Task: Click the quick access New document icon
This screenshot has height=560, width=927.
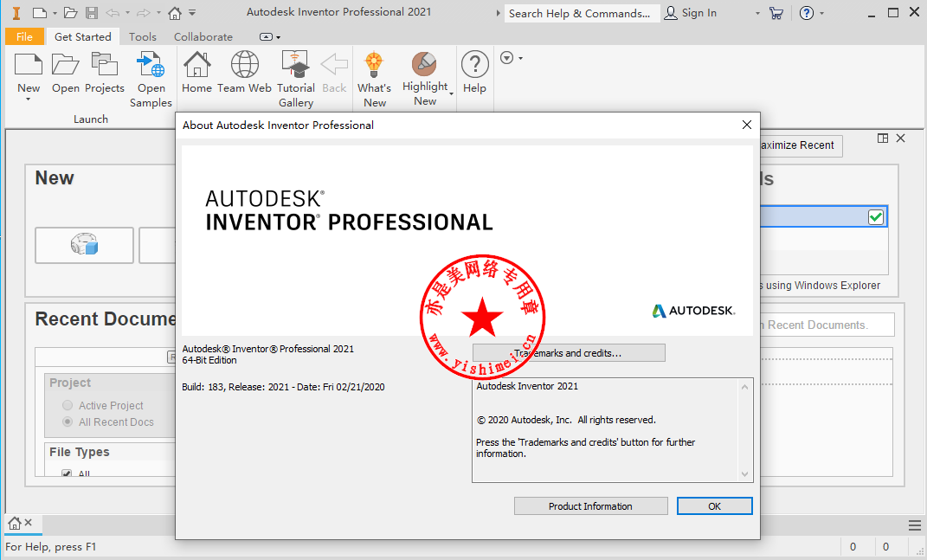Action: pyautogui.click(x=39, y=12)
